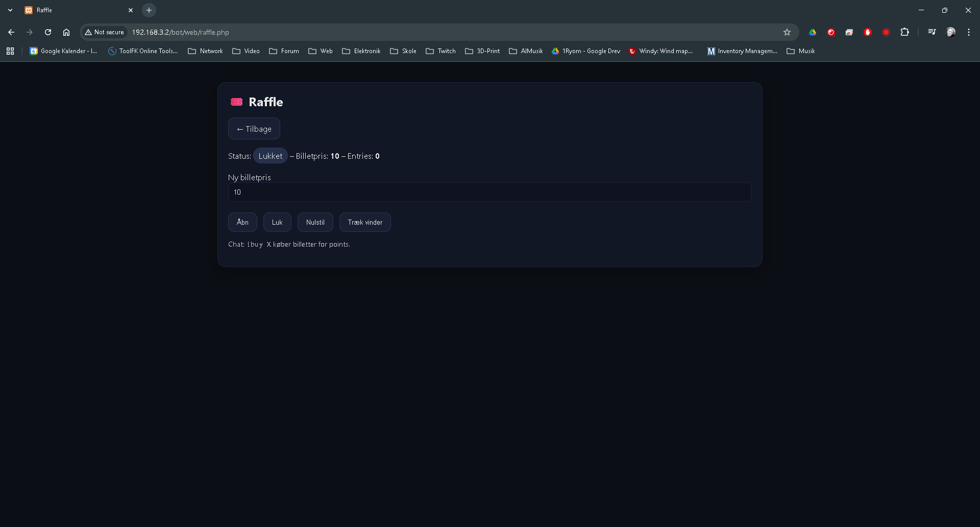The width and height of the screenshot is (980, 527).
Task: Reload the page with the refresh icon
Action: click(48, 32)
